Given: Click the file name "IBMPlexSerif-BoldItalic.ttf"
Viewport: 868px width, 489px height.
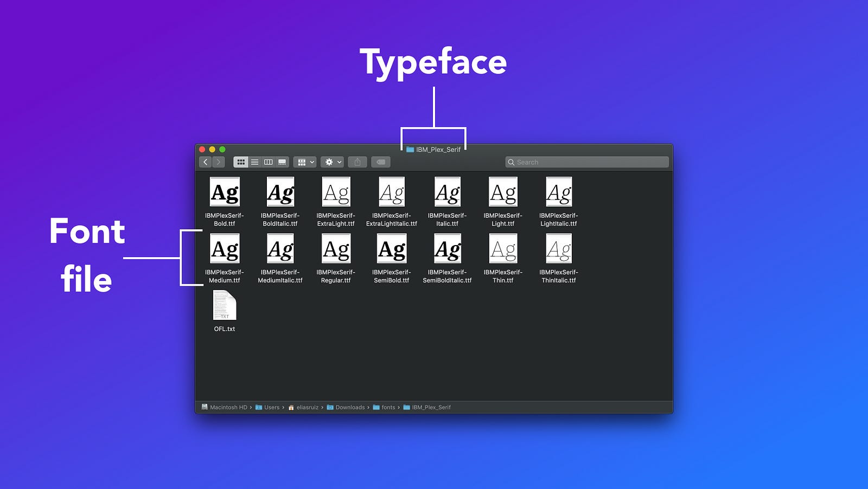Looking at the screenshot, I should click(280, 220).
